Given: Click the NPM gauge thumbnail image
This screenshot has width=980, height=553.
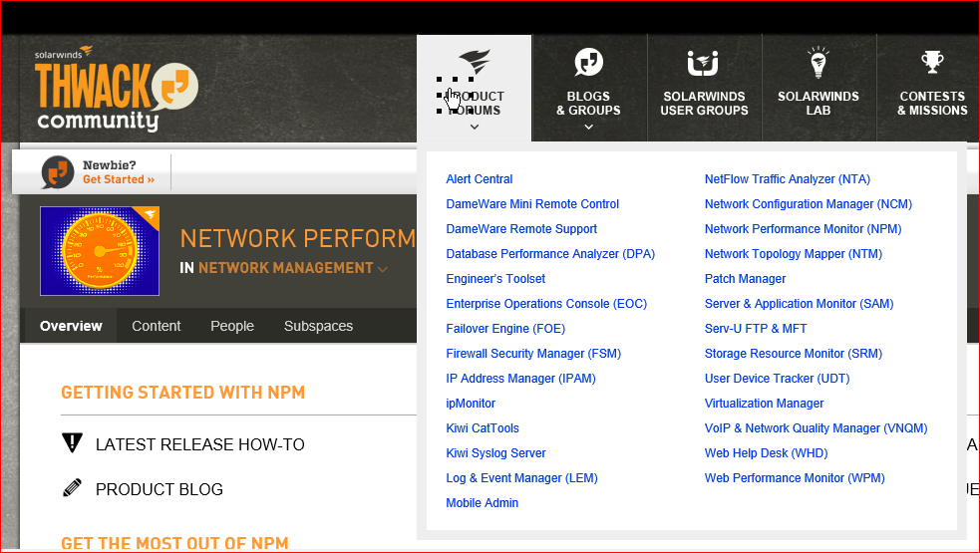Looking at the screenshot, I should coord(100,250).
